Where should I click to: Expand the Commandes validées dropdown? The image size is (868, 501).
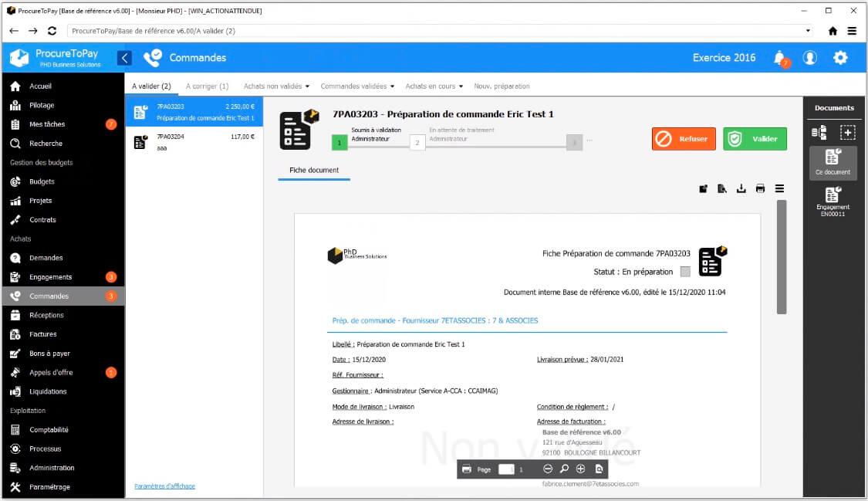point(357,86)
